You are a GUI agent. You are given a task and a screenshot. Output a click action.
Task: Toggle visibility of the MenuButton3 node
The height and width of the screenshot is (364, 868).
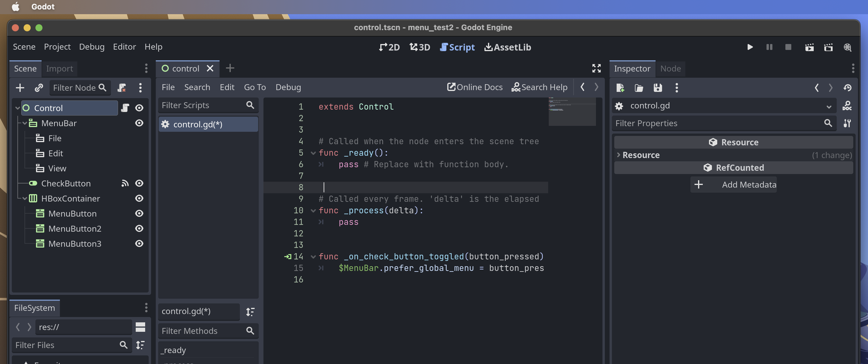[x=139, y=243]
